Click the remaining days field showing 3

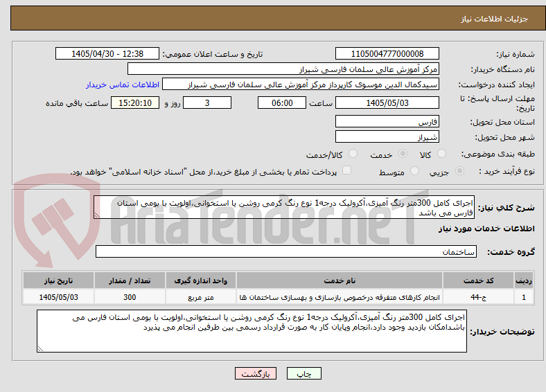click(x=207, y=103)
